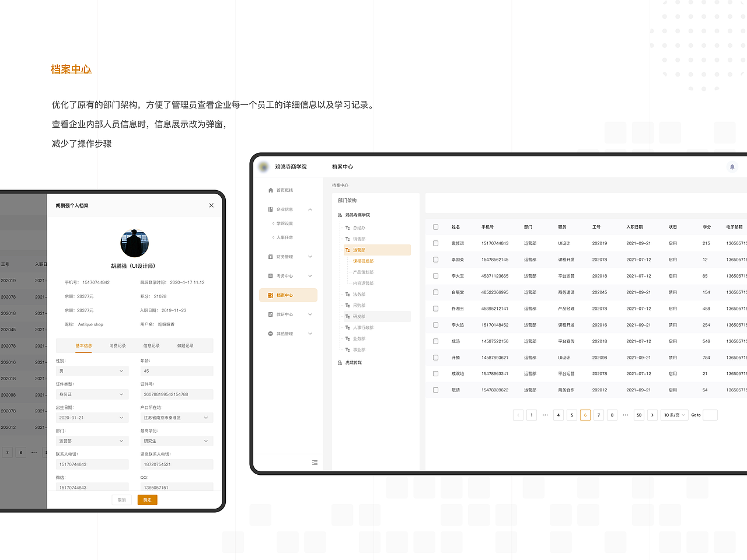Image resolution: width=747 pixels, height=560 pixels.
Task: Open the 10 条/页 page size dropdown
Action: pyautogui.click(x=674, y=415)
